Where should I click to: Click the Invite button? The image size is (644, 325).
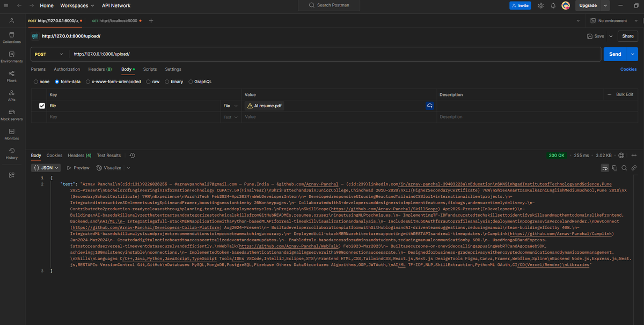pyautogui.click(x=520, y=5)
